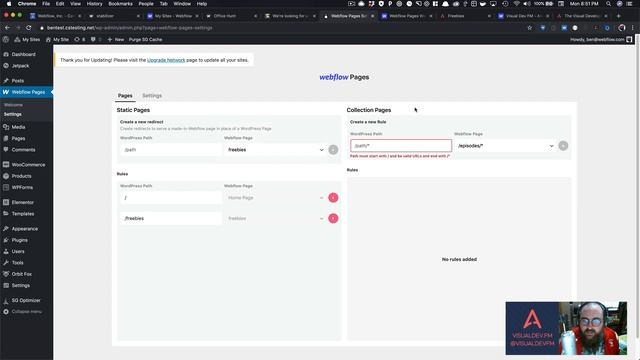This screenshot has height=360, width=640.
Task: Open the Chrome History menu
Action: [94, 4]
